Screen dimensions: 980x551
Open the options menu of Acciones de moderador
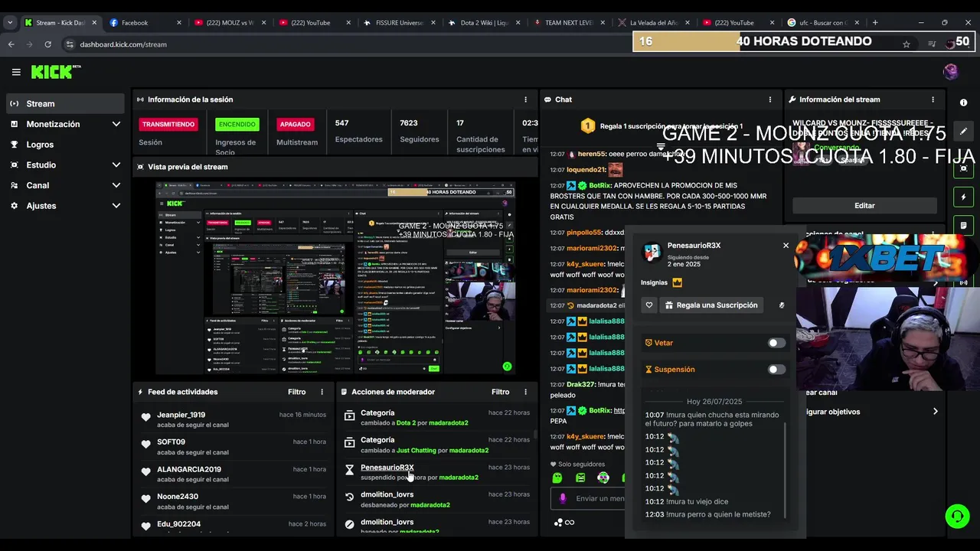tap(525, 392)
